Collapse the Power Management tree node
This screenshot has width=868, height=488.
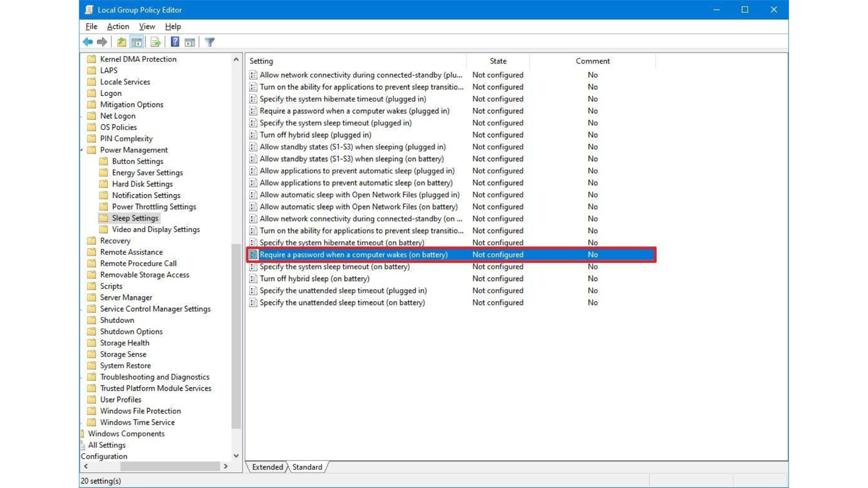click(x=82, y=150)
